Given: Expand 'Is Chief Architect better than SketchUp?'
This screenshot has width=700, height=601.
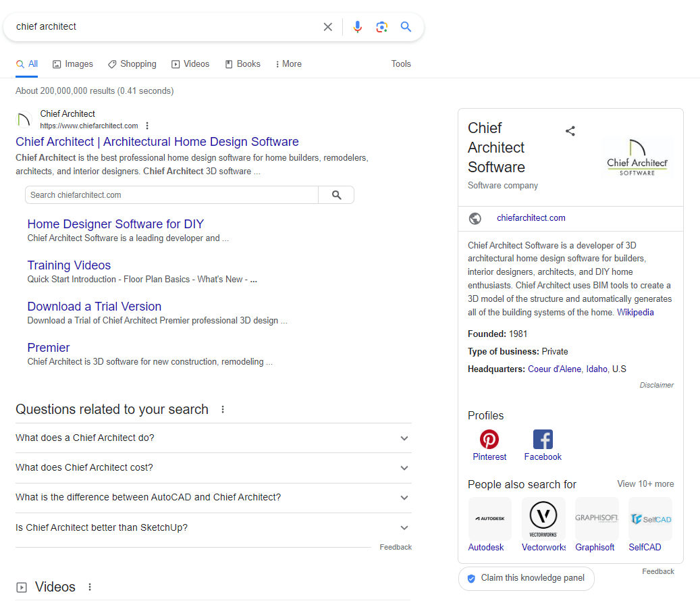Looking at the screenshot, I should point(213,528).
